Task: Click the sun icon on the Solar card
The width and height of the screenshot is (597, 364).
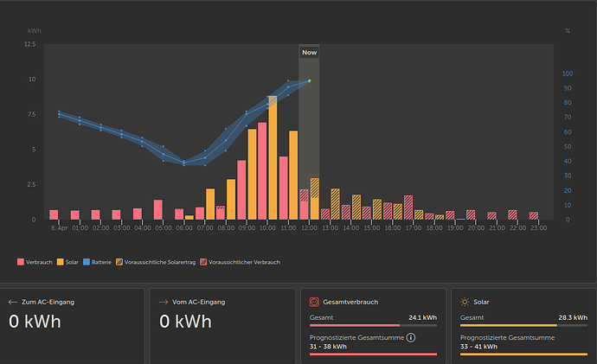Action: (x=465, y=302)
